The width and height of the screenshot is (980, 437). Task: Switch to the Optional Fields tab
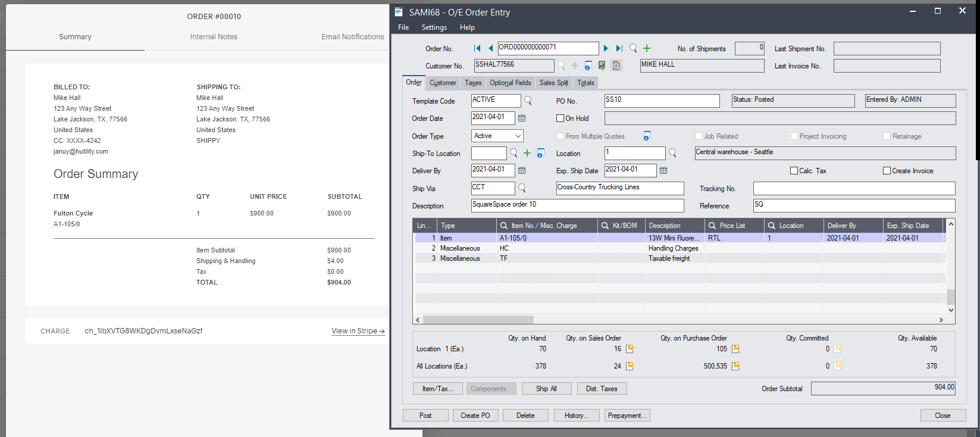tap(510, 83)
